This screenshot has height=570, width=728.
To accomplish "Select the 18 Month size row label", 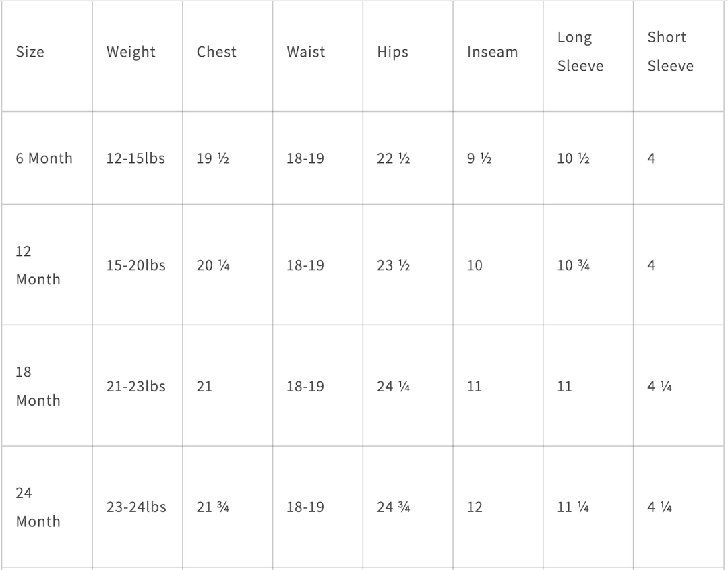I will pyautogui.click(x=38, y=386).
